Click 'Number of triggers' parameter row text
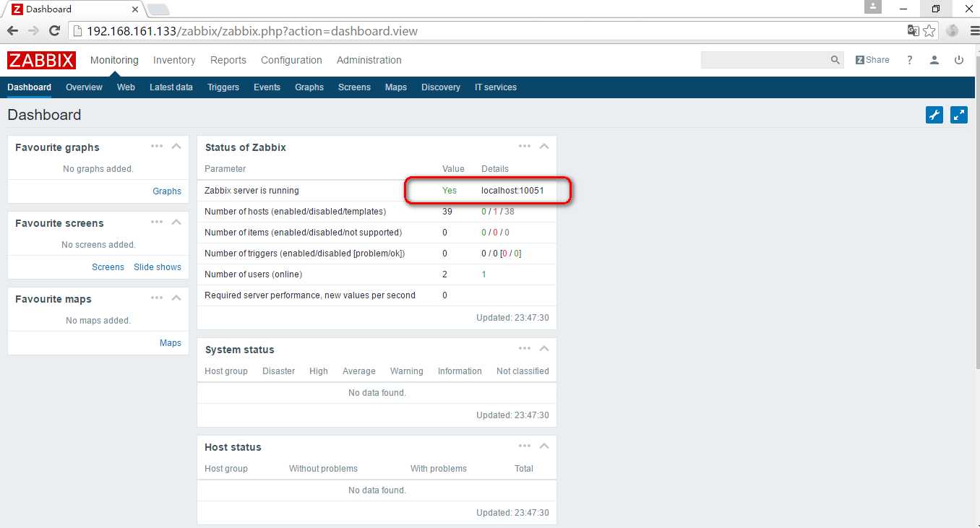Viewport: 980px width, 528px height. click(x=305, y=254)
